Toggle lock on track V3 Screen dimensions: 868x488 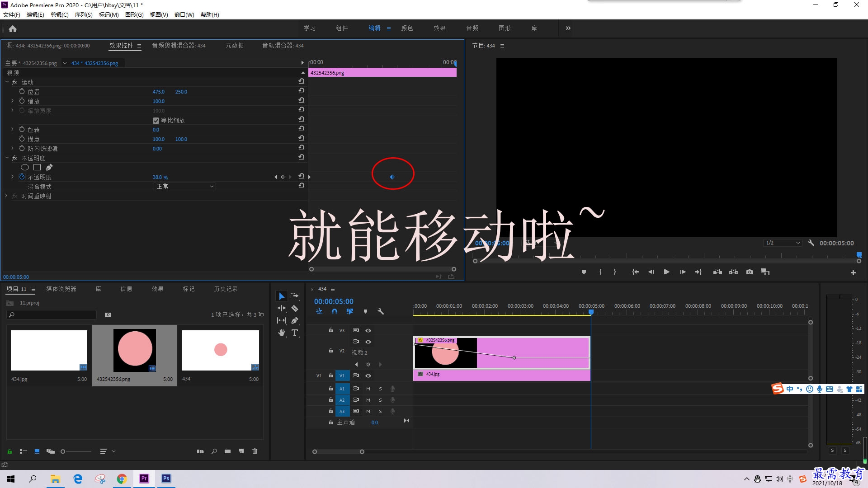(331, 330)
